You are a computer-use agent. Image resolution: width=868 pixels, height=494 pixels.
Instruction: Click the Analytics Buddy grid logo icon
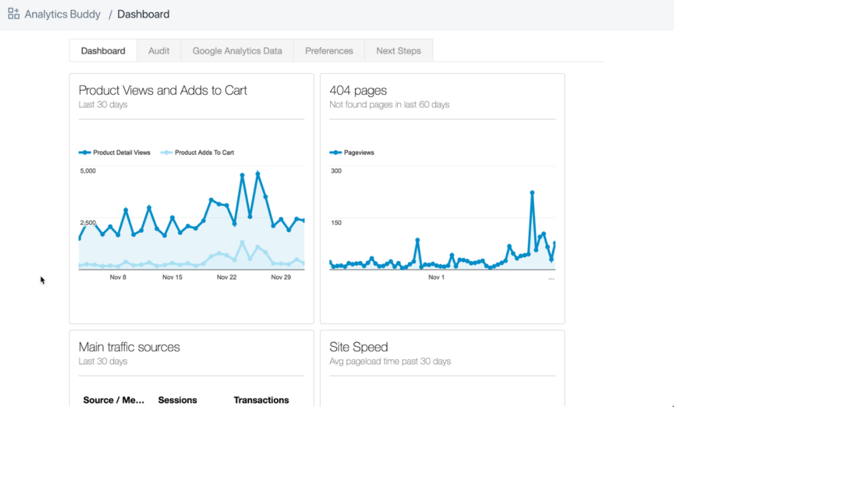click(x=13, y=13)
